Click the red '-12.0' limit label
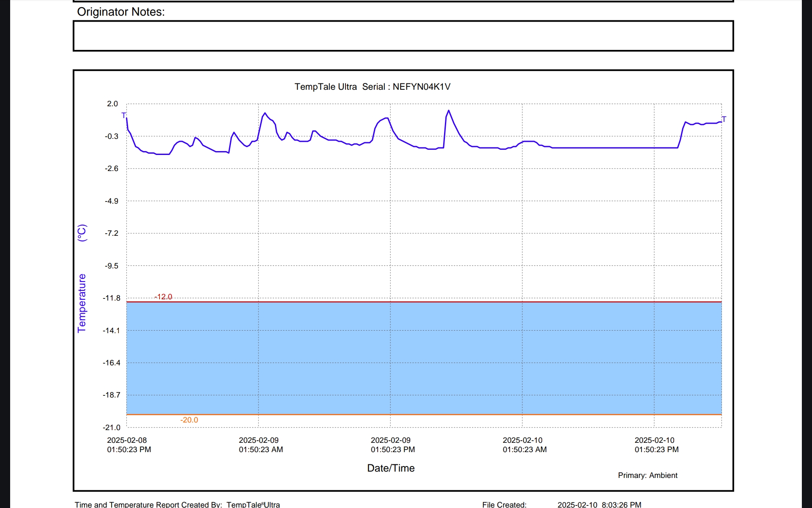 click(163, 297)
